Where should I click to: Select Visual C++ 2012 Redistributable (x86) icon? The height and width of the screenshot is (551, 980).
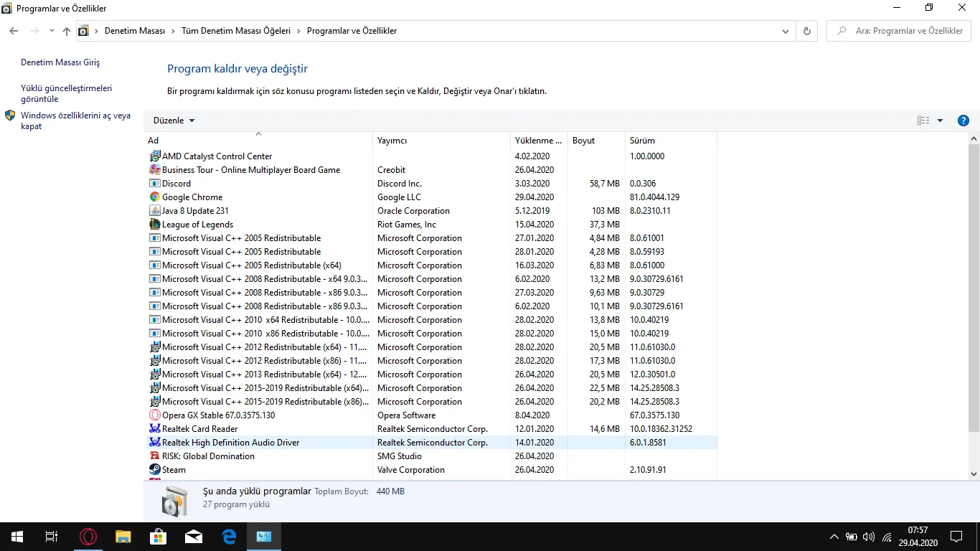154,361
